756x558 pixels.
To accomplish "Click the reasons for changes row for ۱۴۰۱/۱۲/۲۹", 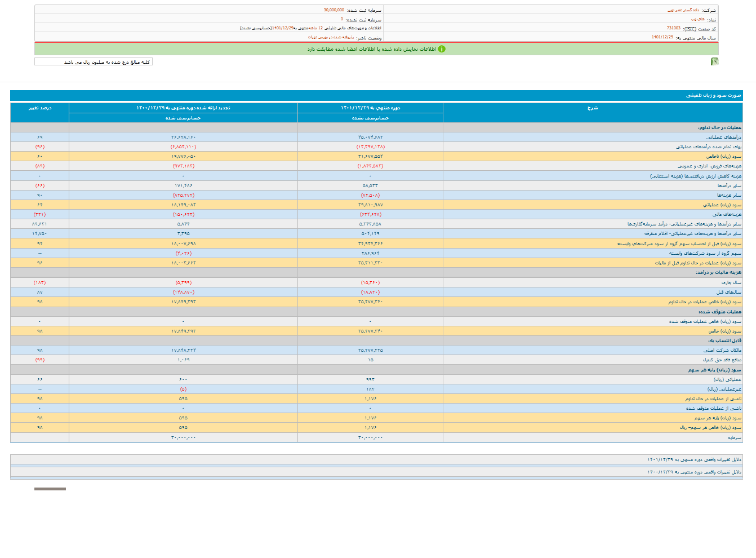I will 694,459.
